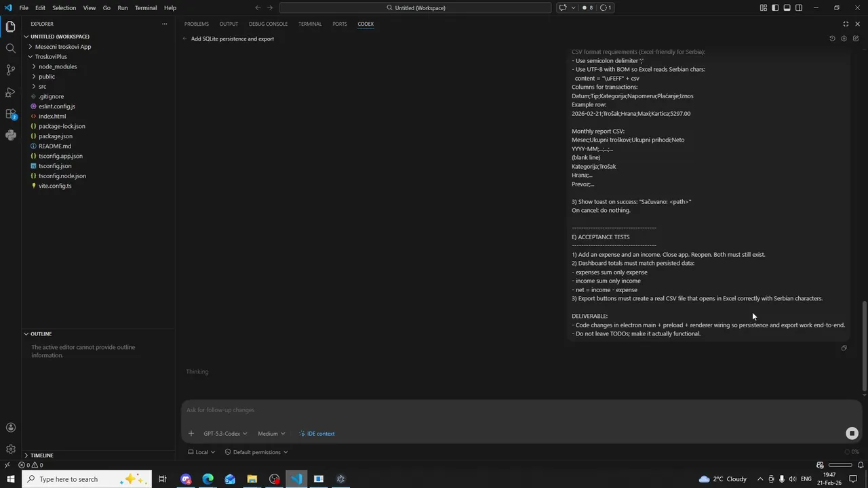Image resolution: width=868 pixels, height=488 pixels.
Task: Toggle IDE context
Action: pos(317,434)
